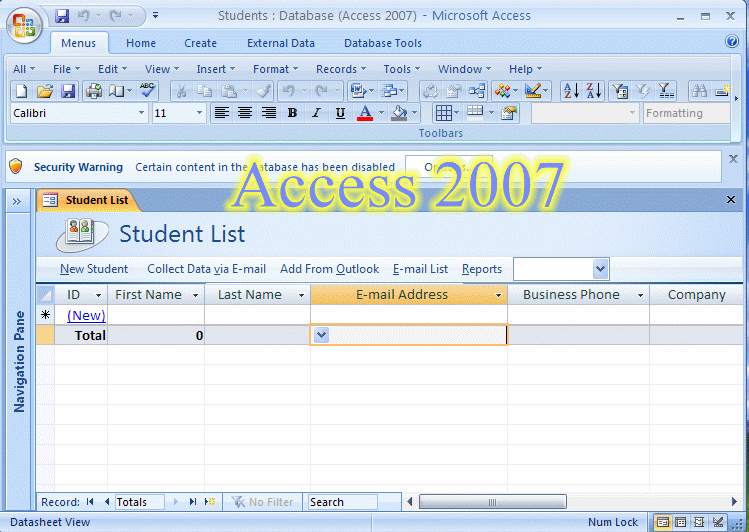The height and width of the screenshot is (532, 749).
Task: Click Add From Outlook link
Action: (x=330, y=269)
